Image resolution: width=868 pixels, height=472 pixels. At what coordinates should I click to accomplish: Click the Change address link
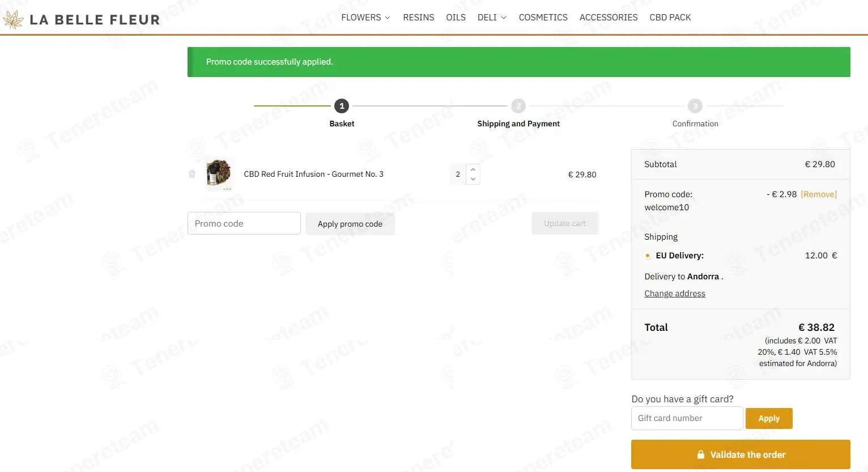click(x=674, y=294)
